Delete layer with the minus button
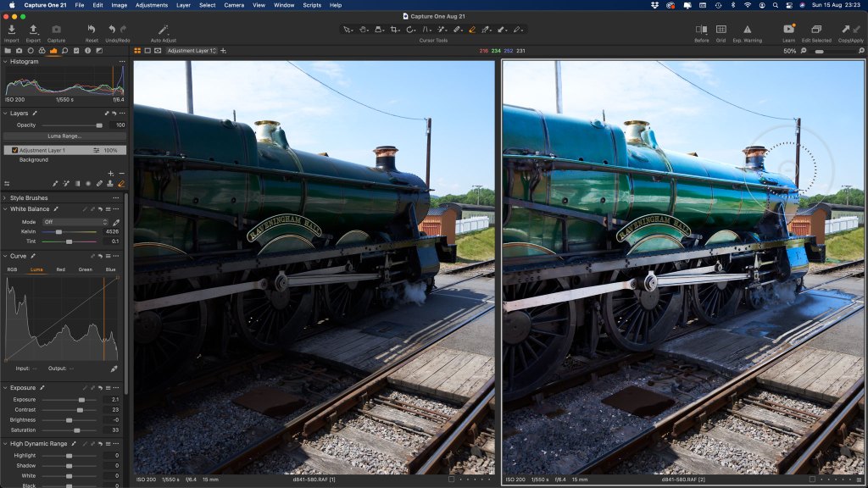Viewport: 868px width, 488px height. pyautogui.click(x=121, y=173)
